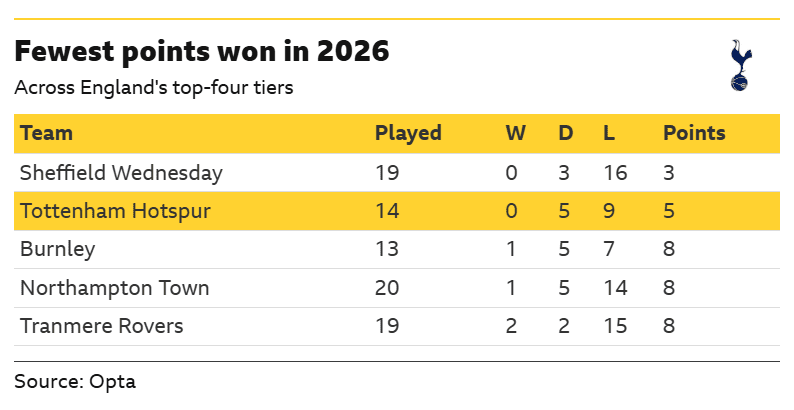
Task: Click the subtitle about England's top-four tiers
Action: click(154, 87)
